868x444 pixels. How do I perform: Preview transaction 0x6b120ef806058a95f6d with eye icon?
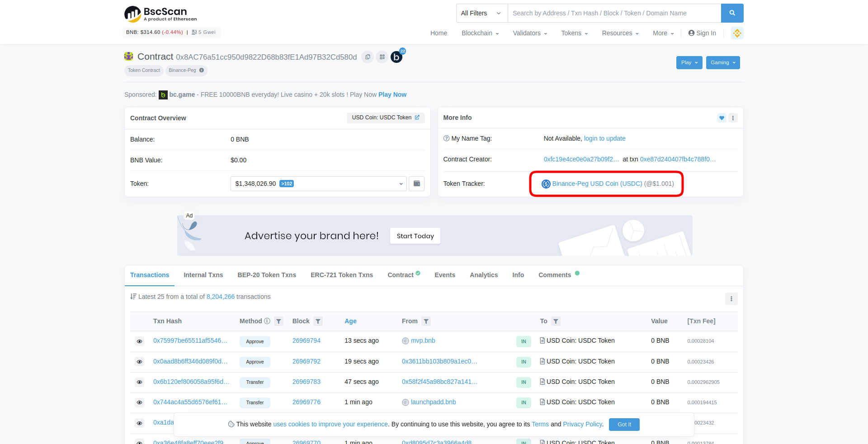(x=139, y=382)
